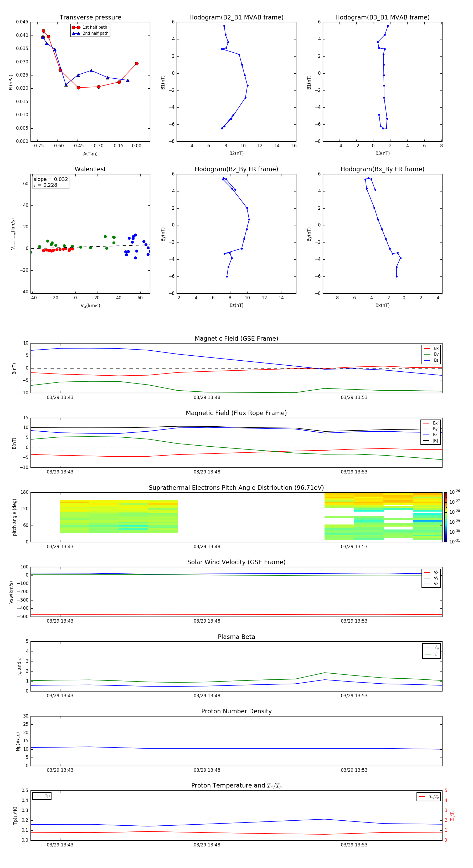Click the 'Vz' legend entry in velocity plot

tap(431, 584)
